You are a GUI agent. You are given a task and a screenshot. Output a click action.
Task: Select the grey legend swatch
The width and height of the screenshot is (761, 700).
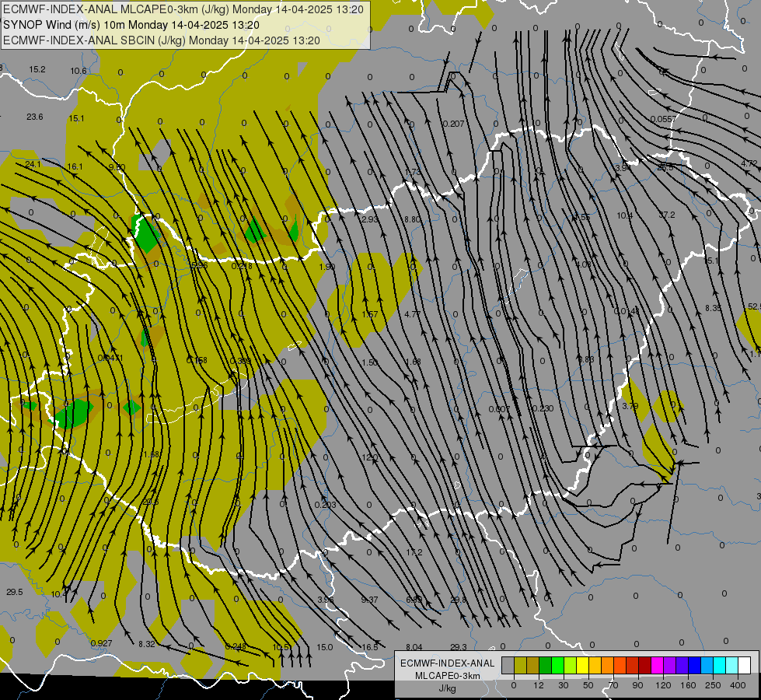[508, 665]
